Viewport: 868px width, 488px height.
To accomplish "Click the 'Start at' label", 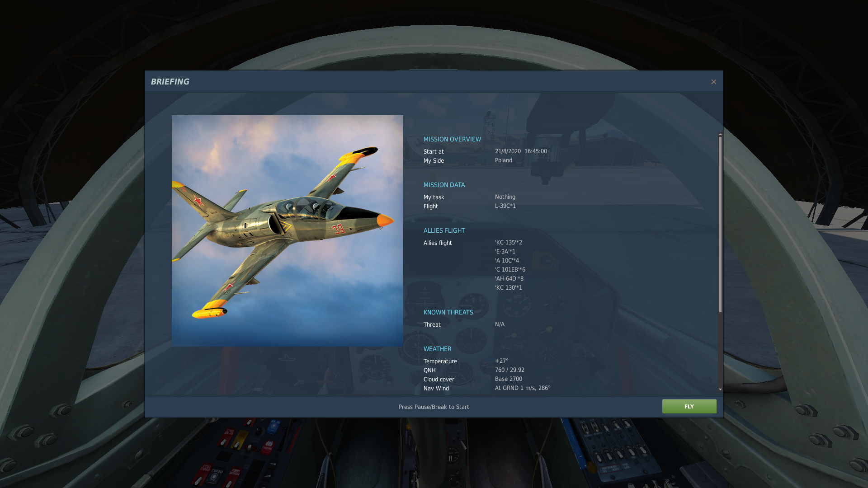I will (x=434, y=152).
